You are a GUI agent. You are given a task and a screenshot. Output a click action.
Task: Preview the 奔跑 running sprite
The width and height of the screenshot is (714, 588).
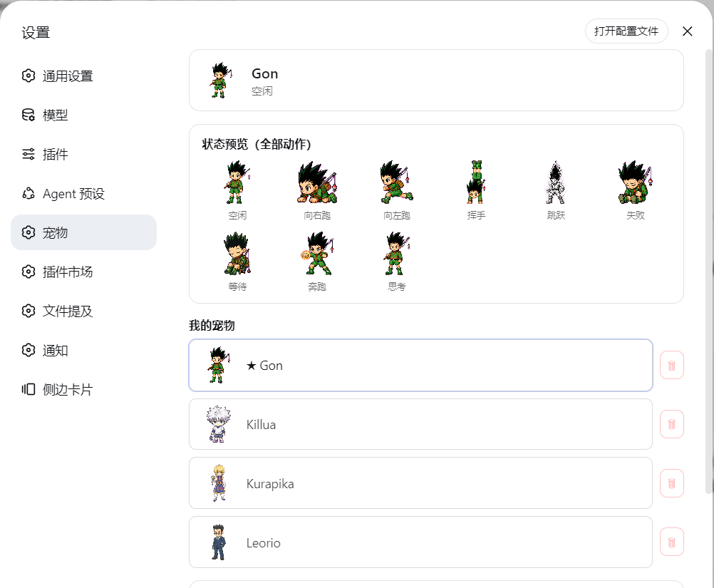(317, 254)
